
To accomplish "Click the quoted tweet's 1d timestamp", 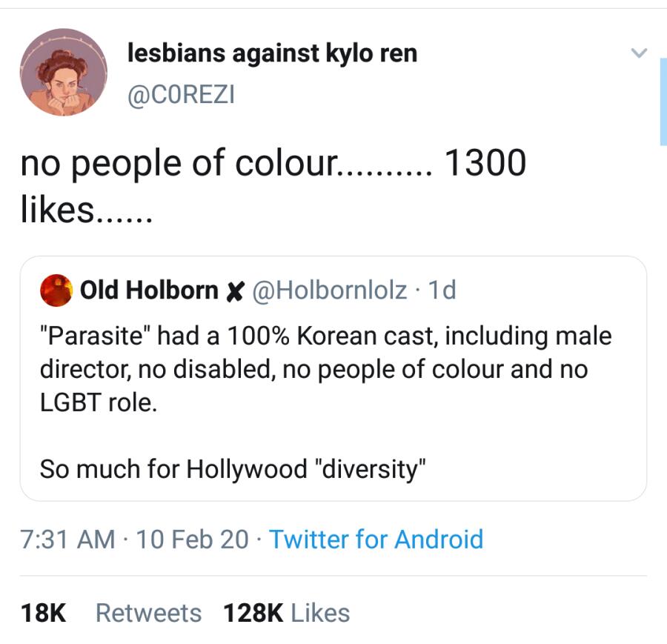I will coord(442,291).
